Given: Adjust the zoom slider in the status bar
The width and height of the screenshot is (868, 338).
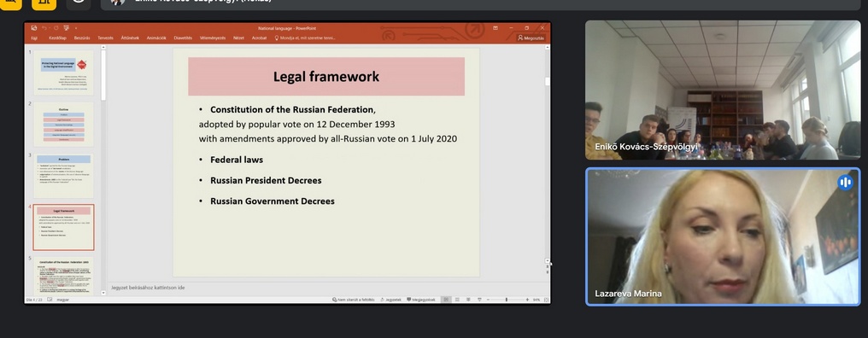Looking at the screenshot, I should pos(506,300).
